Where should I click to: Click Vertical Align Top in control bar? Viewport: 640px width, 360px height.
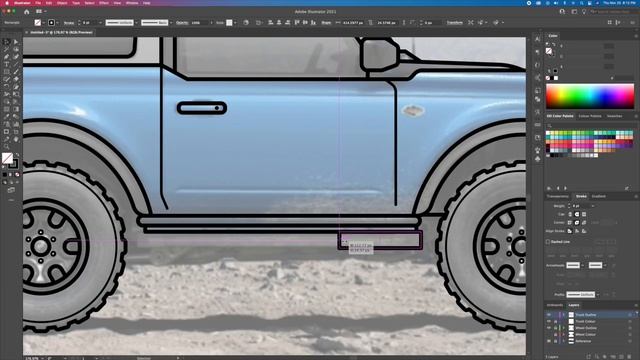tap(297, 22)
